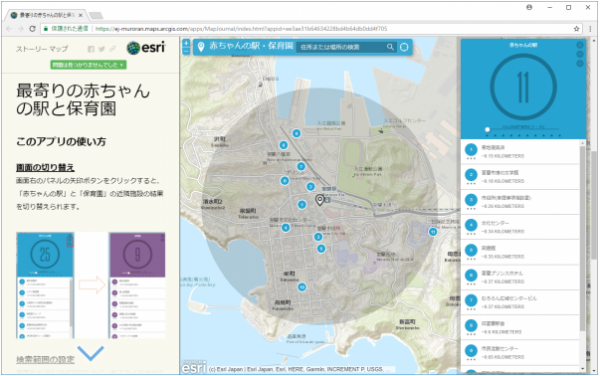Expand next section with blue chevron
The height and width of the screenshot is (376, 600).
[91, 353]
